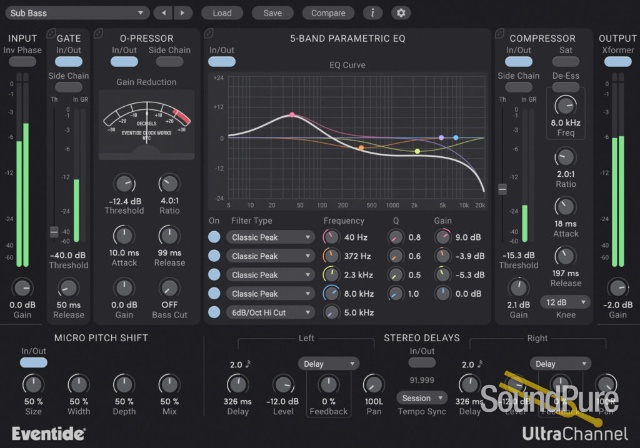
Task: Click the Gate Threshold slider handle
Action: [54, 231]
